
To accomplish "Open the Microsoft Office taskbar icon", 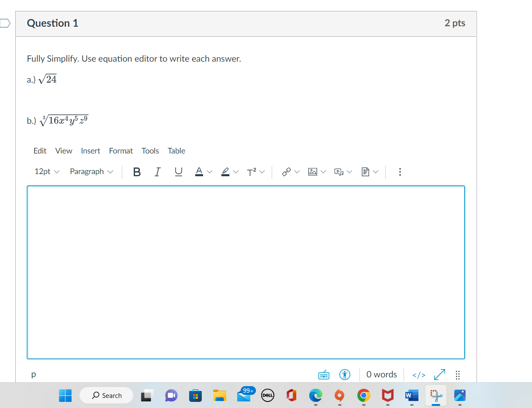I will point(291,395).
